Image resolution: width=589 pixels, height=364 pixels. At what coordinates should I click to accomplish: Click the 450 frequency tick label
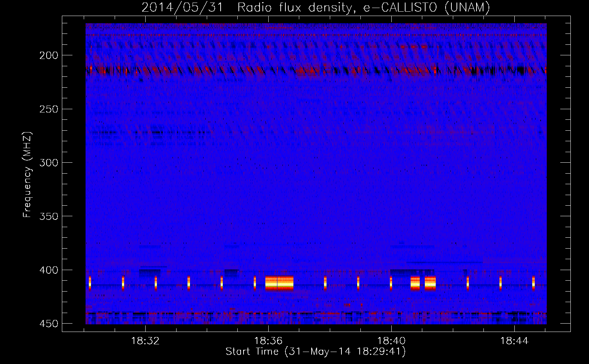pyautogui.click(x=48, y=324)
